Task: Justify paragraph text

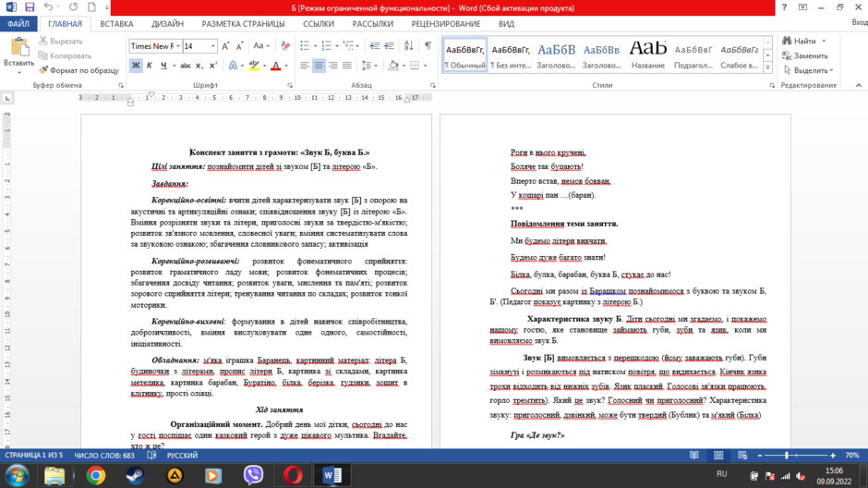Action: tap(347, 66)
